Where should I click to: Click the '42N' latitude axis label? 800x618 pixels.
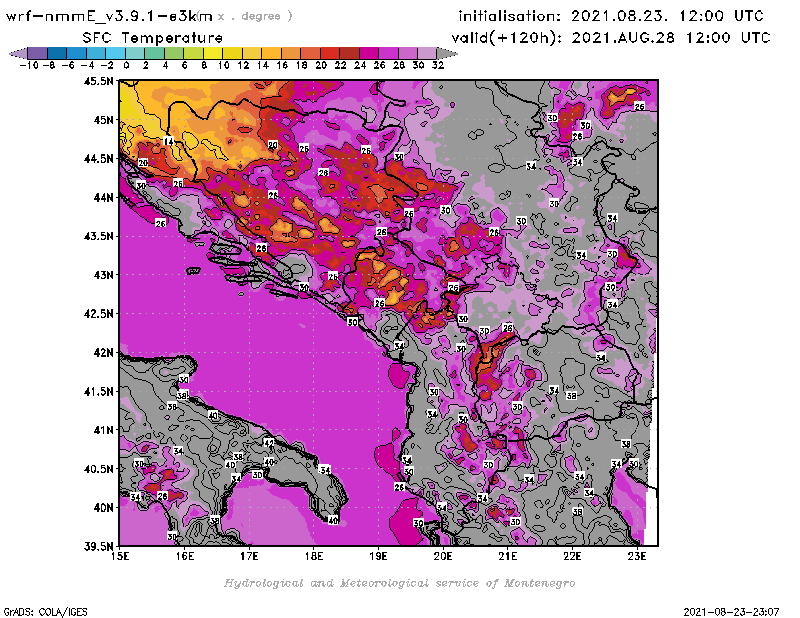click(x=104, y=353)
